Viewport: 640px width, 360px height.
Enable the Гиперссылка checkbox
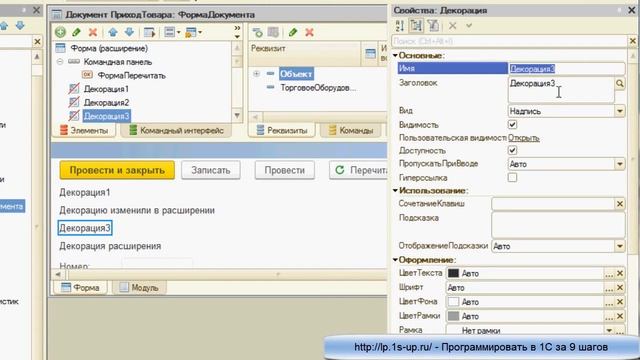coord(512,178)
